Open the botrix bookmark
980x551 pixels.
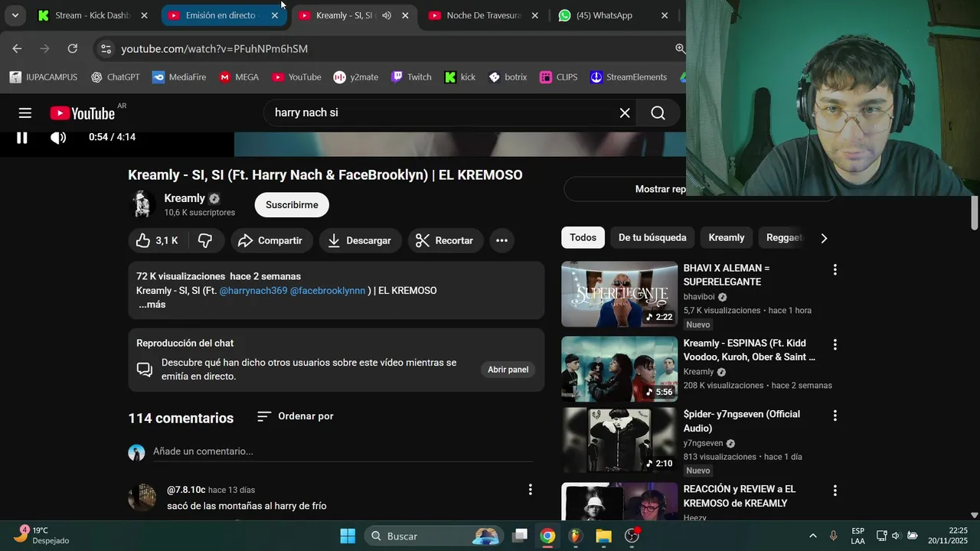pyautogui.click(x=508, y=77)
